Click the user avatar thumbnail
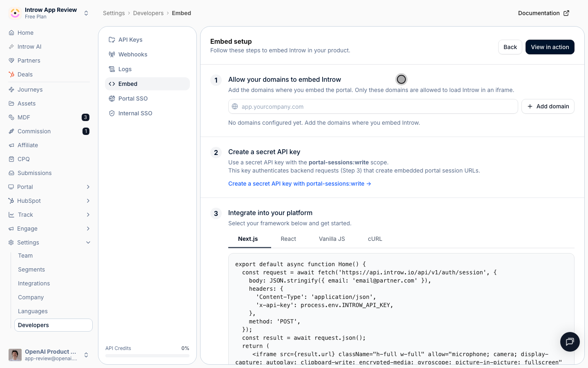 pos(15,355)
